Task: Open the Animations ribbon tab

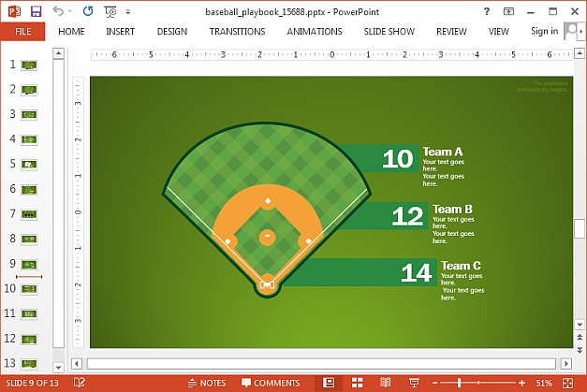Action: click(x=315, y=31)
